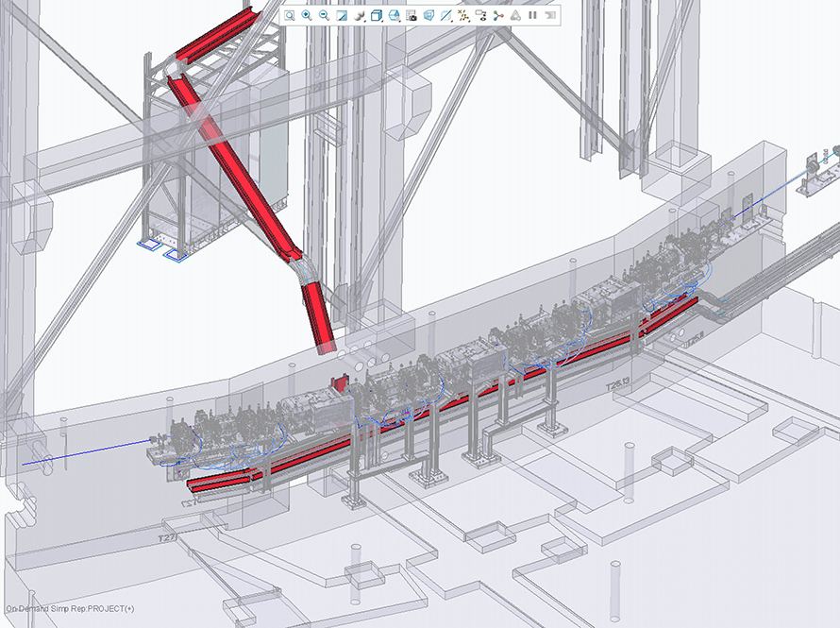Toggle the datum display filters icon
Screen dimensions: 840x628
[463, 13]
